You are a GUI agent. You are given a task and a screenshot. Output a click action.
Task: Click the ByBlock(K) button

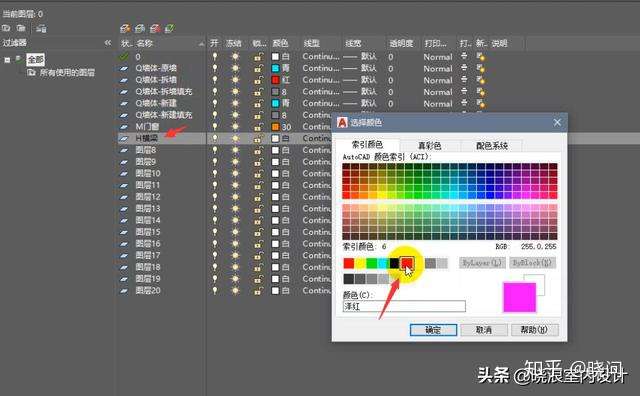click(x=532, y=263)
